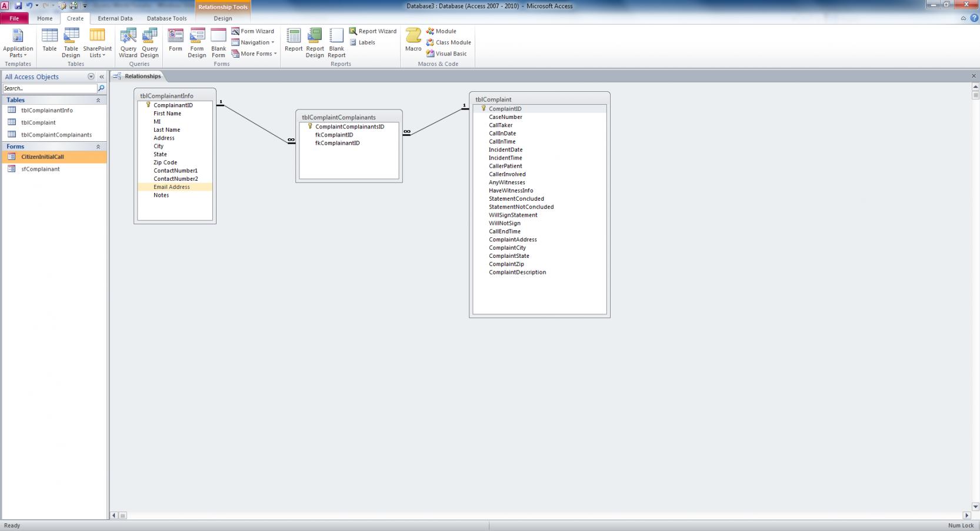Select ComplaintDescription field
This screenshot has width=980, height=531.
(x=539, y=273)
